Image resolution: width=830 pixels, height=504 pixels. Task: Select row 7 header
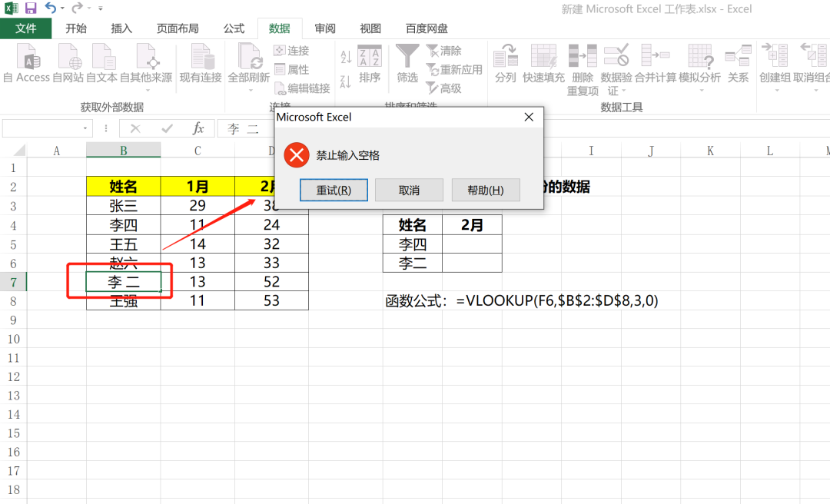13,282
